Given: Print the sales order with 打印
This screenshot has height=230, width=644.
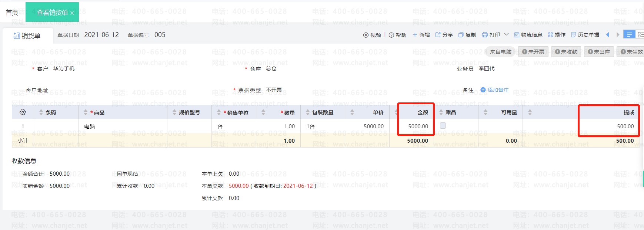Looking at the screenshot, I should click(491, 35).
